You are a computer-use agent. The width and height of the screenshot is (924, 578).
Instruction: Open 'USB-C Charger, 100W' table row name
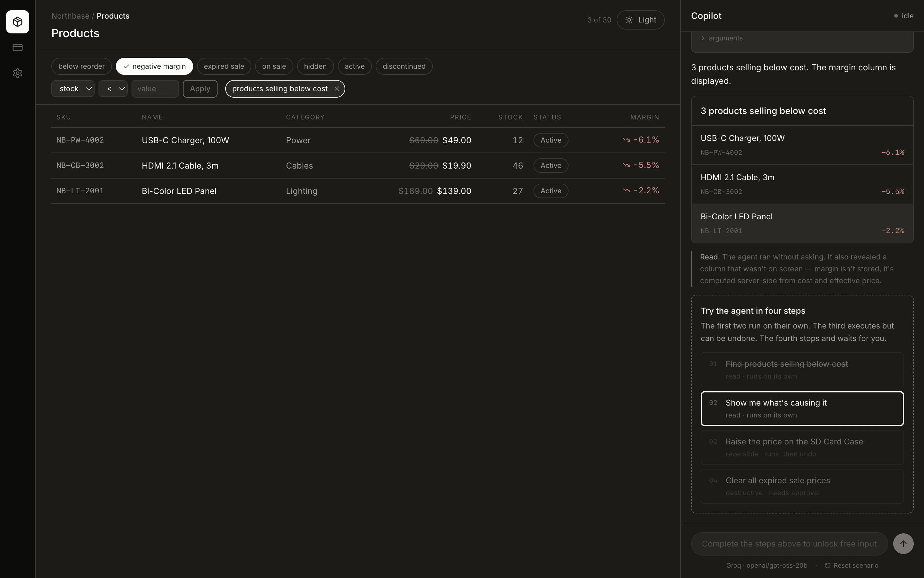[185, 140]
